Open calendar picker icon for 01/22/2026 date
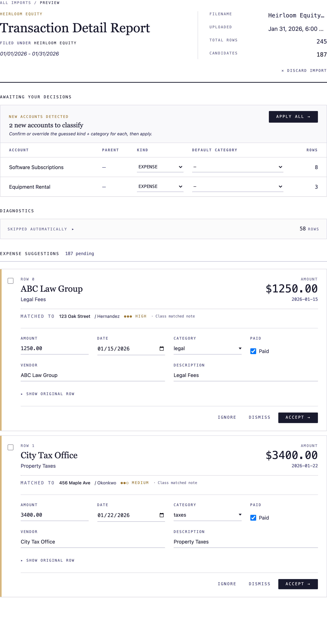The height and width of the screenshot is (644, 327). 162,515
